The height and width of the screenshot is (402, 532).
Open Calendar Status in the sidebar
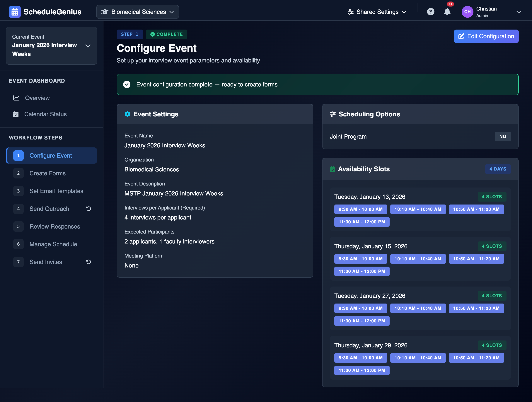[x=45, y=114]
